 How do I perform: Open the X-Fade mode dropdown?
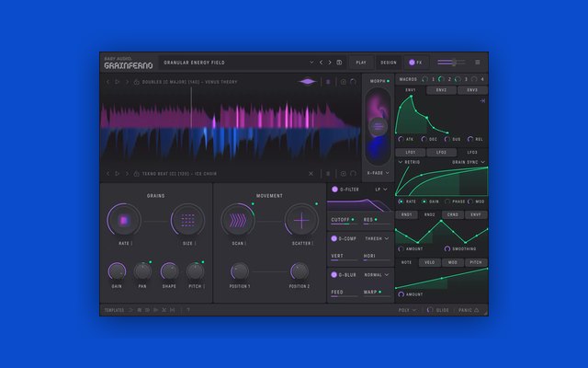378,173
